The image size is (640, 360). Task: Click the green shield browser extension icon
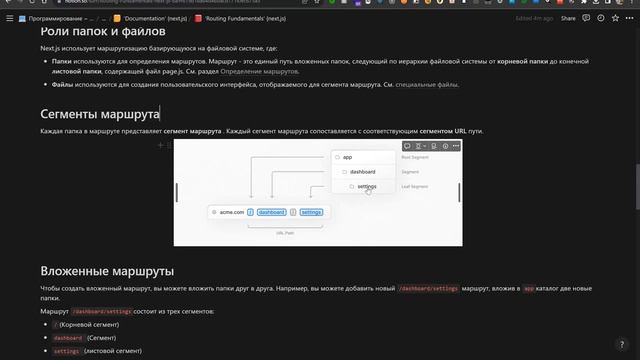[331, 2]
